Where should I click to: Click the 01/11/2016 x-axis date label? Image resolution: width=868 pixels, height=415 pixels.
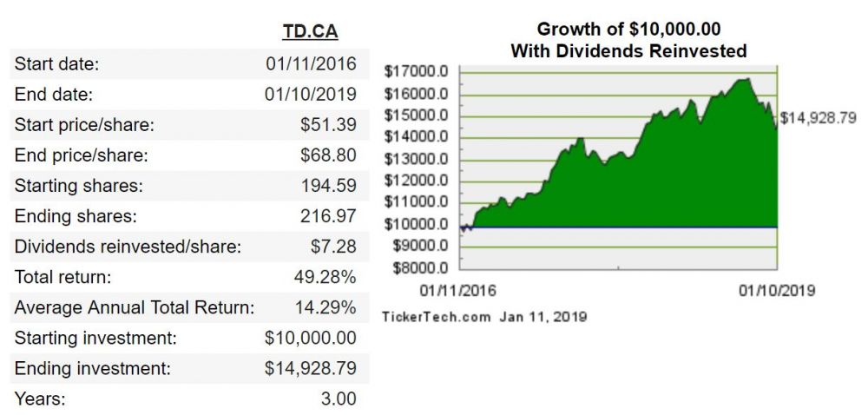click(x=458, y=290)
